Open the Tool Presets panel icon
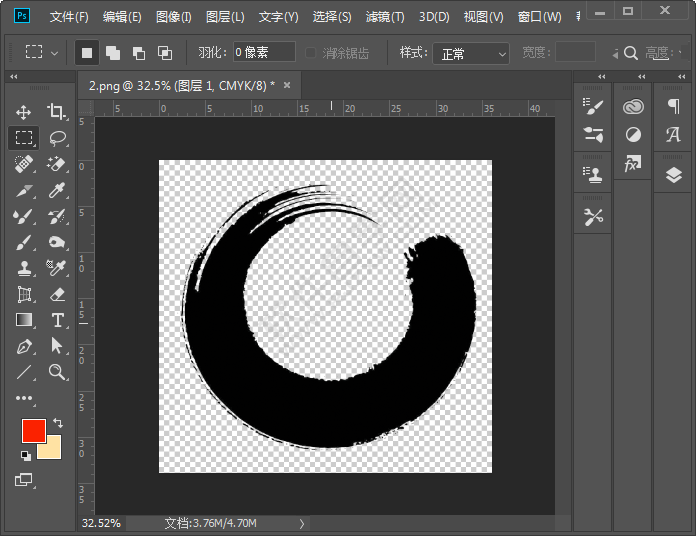 tap(593, 217)
